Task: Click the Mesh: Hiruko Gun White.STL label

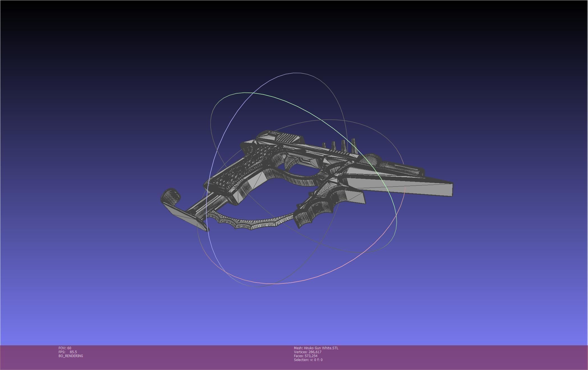Action: coord(316,348)
